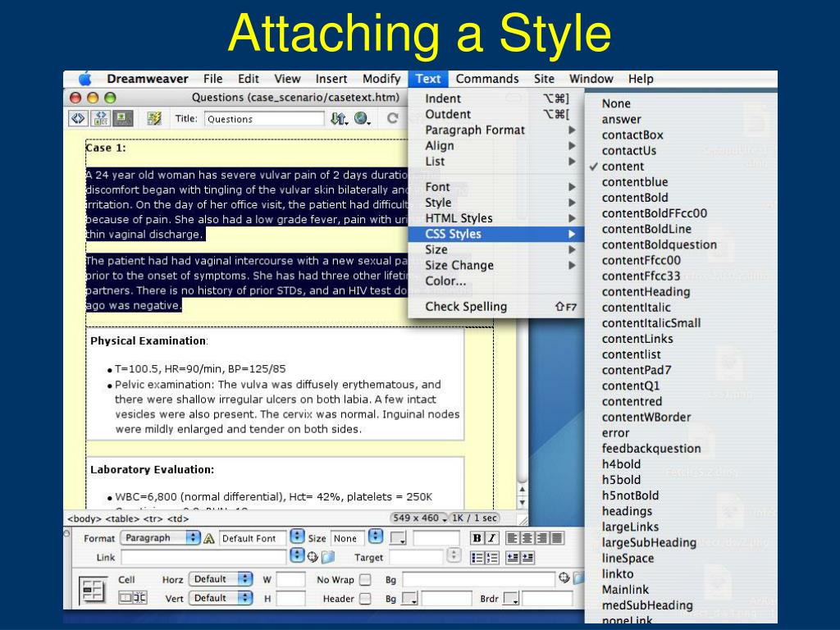Open the Link history dropdown arrow

coord(297,555)
